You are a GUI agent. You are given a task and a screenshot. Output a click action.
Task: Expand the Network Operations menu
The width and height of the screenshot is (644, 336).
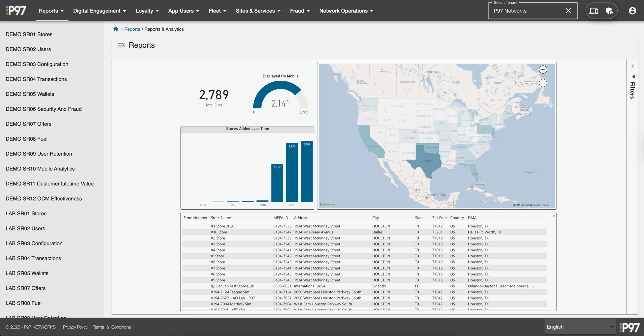[x=346, y=11]
